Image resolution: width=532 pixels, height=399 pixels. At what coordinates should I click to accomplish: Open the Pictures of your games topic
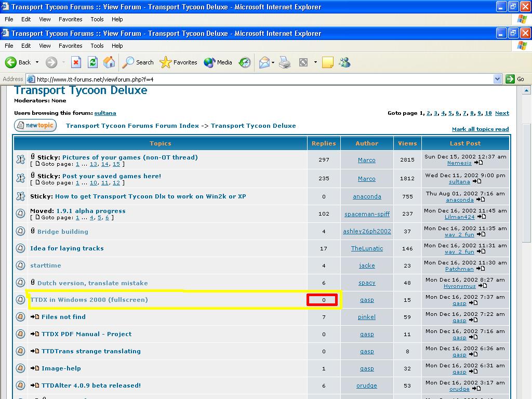(x=130, y=157)
